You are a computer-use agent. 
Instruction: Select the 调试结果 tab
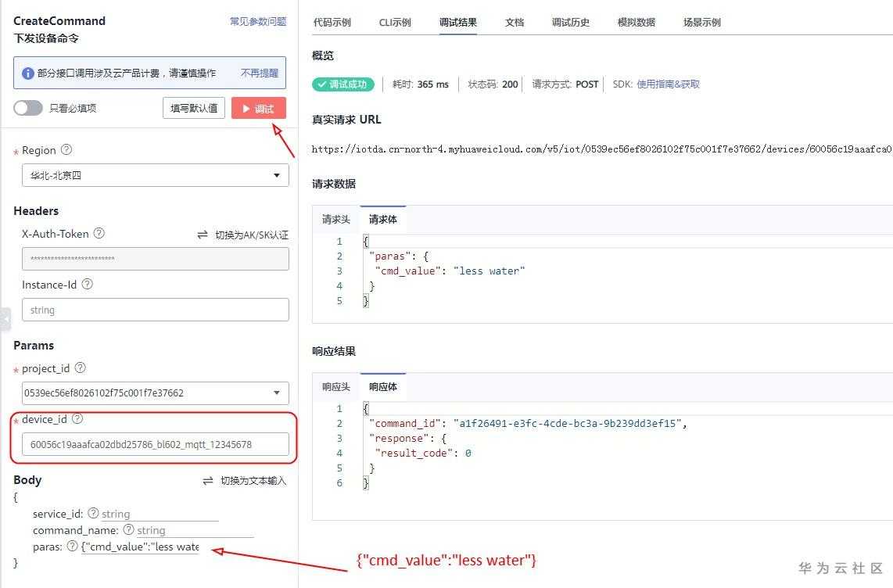click(x=458, y=23)
